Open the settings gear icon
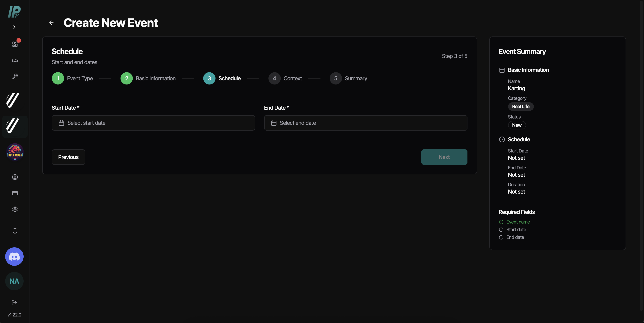 point(15,209)
